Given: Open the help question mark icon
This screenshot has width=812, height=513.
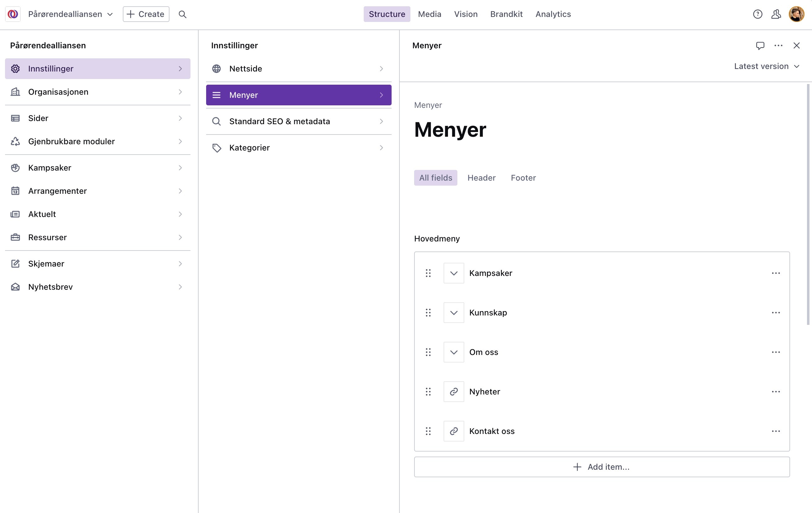Looking at the screenshot, I should [x=757, y=14].
